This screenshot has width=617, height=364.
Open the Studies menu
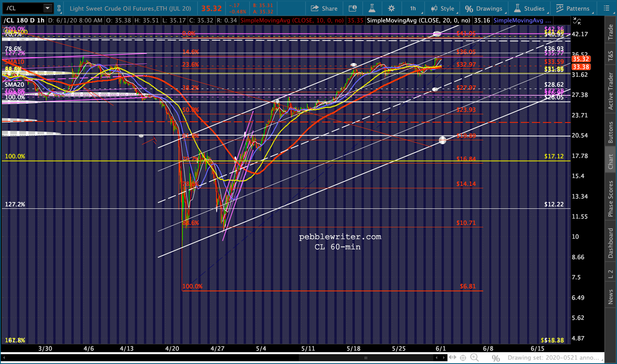(x=529, y=8)
